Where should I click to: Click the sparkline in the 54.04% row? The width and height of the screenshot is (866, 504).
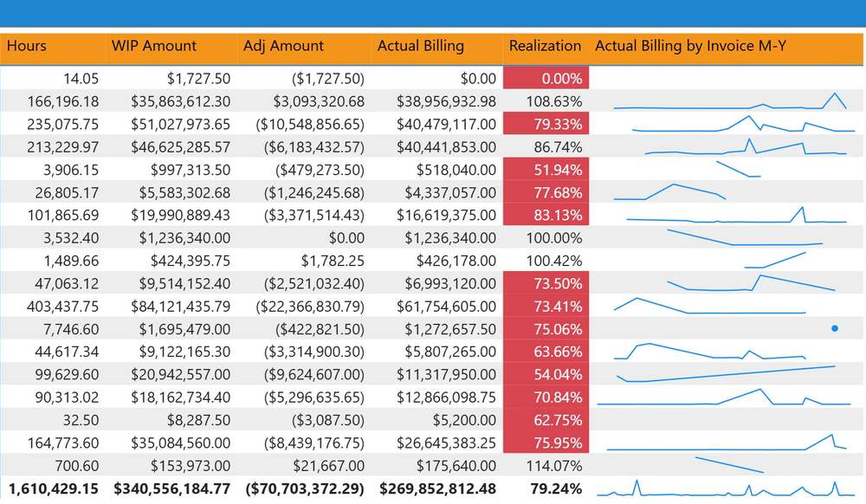726,374
